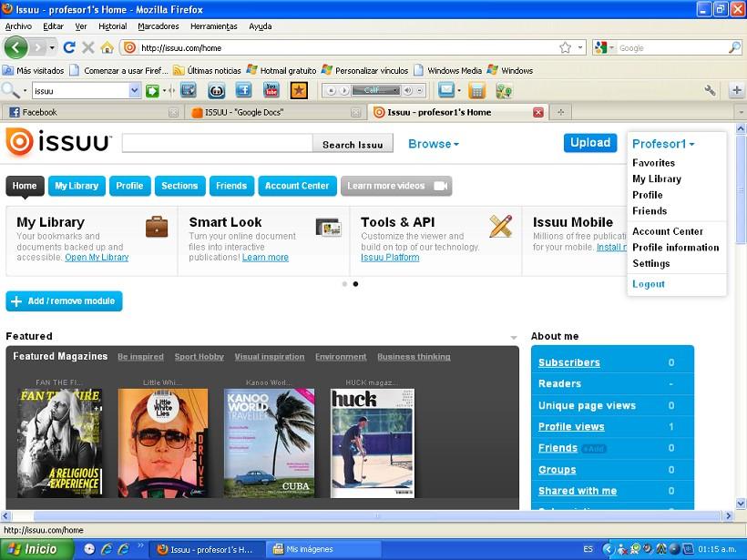747x560 pixels.
Task: Click the Inicio start button
Action: point(37,549)
